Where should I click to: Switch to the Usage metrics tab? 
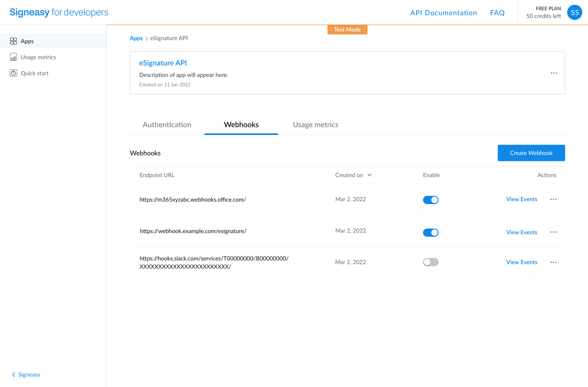click(315, 124)
